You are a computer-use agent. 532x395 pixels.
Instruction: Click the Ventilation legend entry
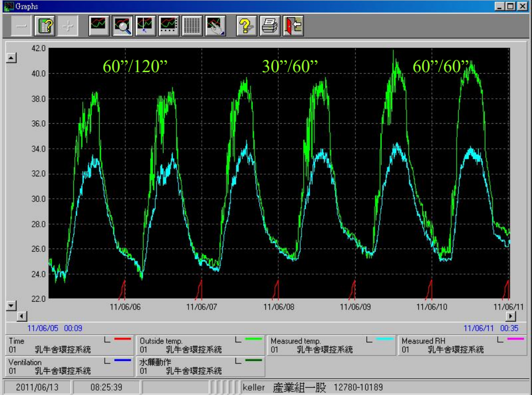pos(70,366)
